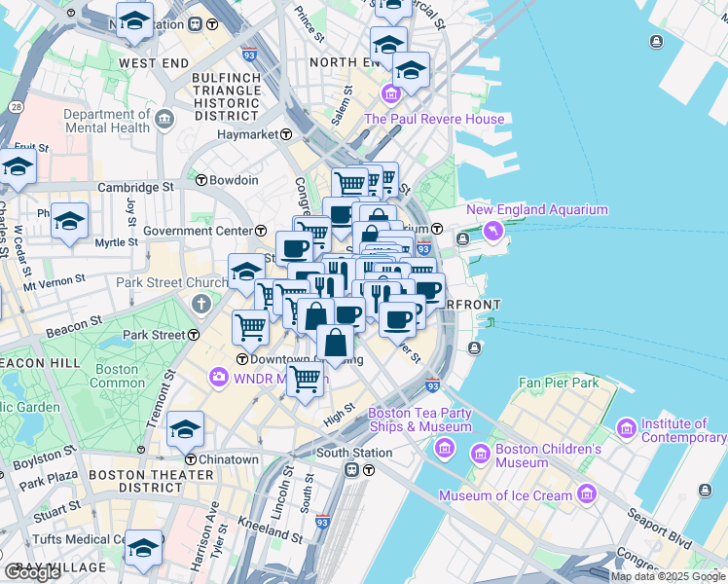Viewport: 728px width, 584px height.
Task: Click the Aquarium T station icon
Action: pyautogui.click(x=436, y=229)
